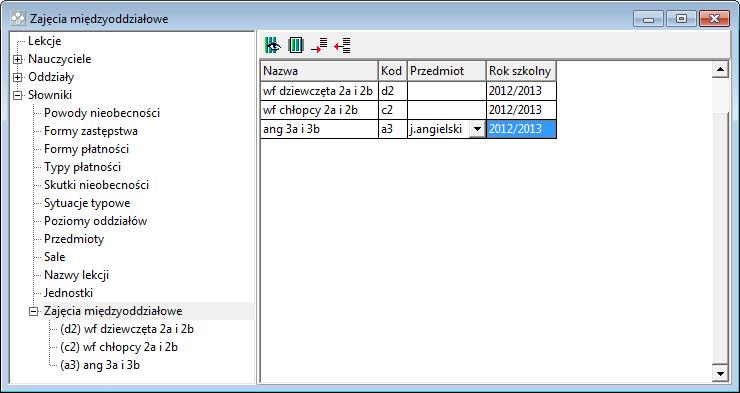
Task: Click the green column width icon
Action: tap(296, 45)
